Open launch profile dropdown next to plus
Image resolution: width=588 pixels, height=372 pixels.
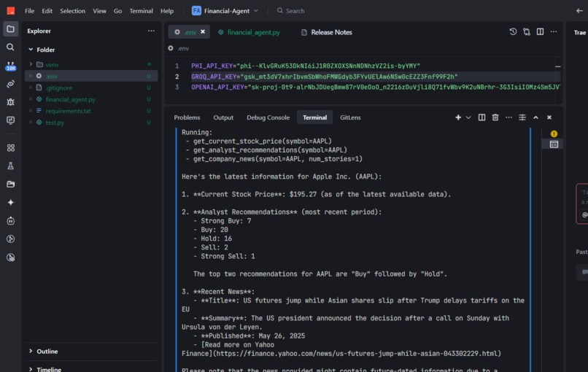pos(468,117)
